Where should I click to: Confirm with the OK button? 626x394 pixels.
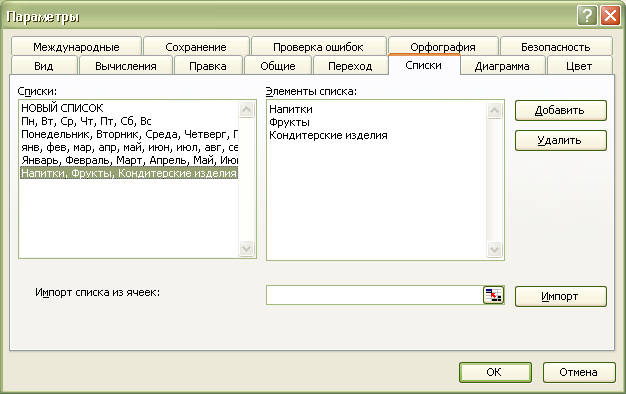[495, 372]
